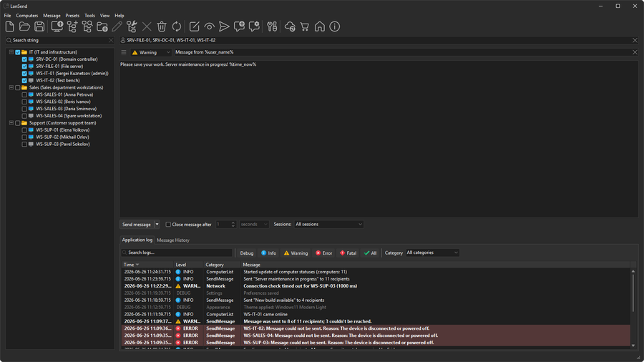644x362 pixels.
Task: Click the speech bubble with plus icon
Action: [x=239, y=26]
